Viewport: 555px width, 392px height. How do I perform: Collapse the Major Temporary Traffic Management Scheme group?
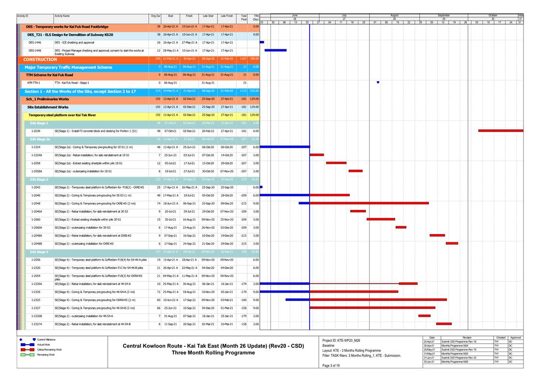click(x=68, y=68)
